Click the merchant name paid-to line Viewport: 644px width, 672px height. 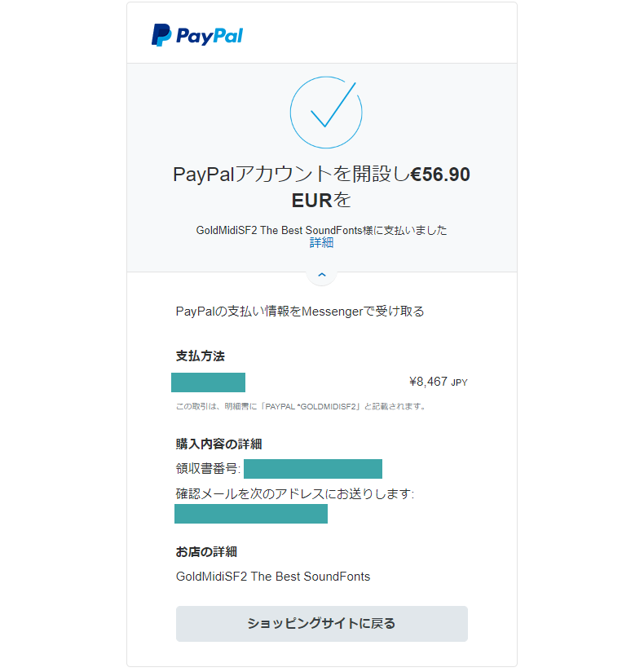[321, 230]
